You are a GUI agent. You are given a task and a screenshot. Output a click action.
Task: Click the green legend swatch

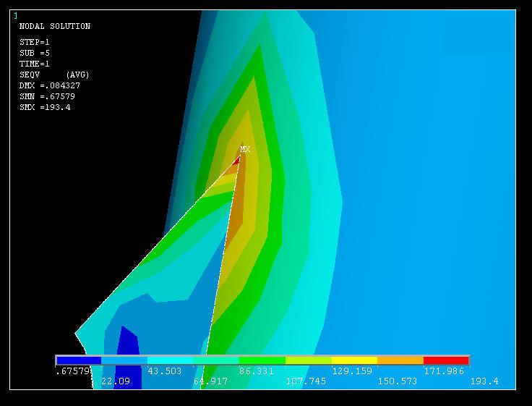(262, 360)
